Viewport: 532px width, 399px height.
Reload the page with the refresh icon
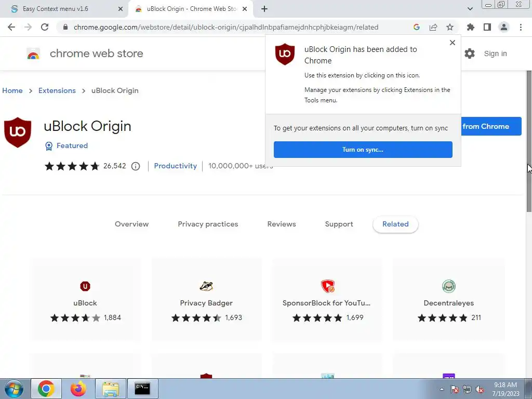(45, 27)
